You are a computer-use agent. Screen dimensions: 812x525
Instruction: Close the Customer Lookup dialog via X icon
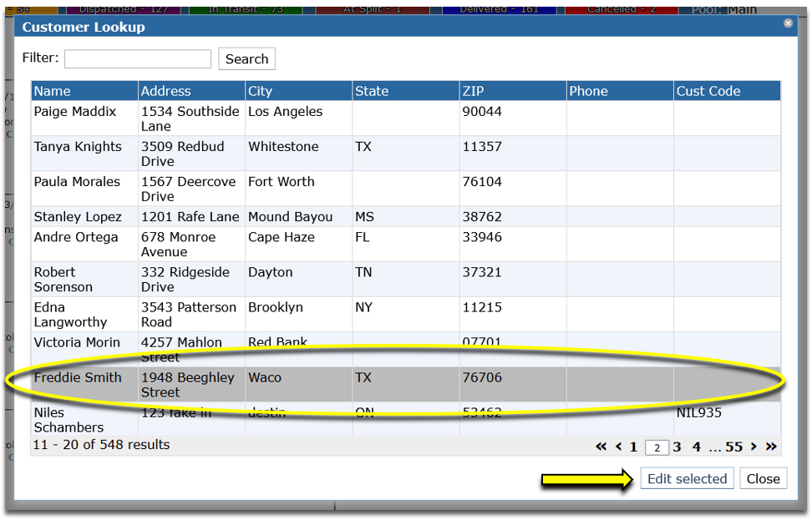click(x=788, y=23)
